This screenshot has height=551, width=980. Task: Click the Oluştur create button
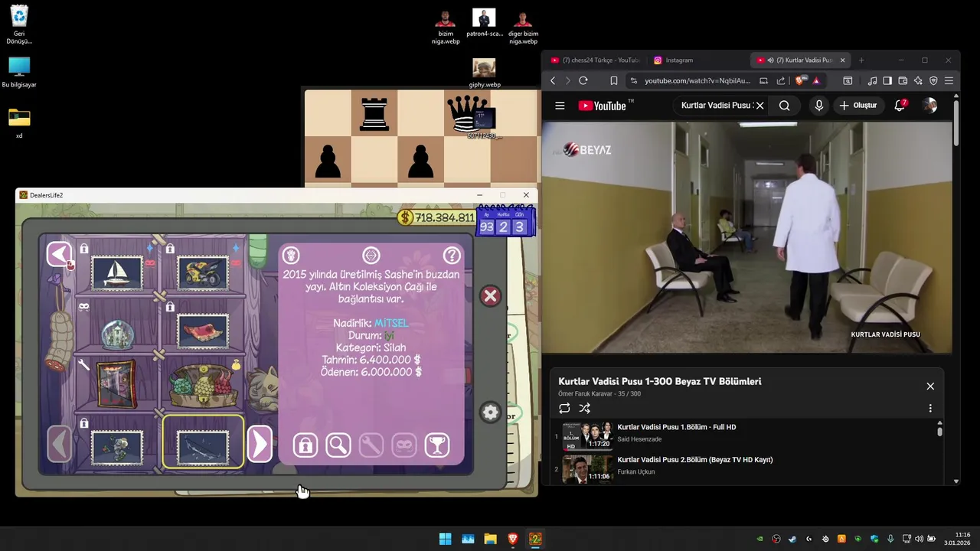(857, 106)
